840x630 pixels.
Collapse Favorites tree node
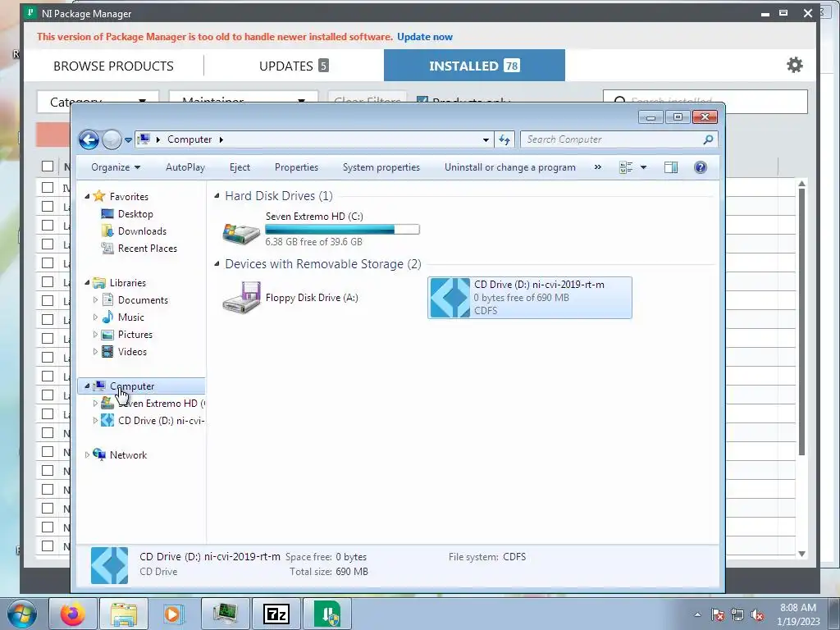click(87, 197)
